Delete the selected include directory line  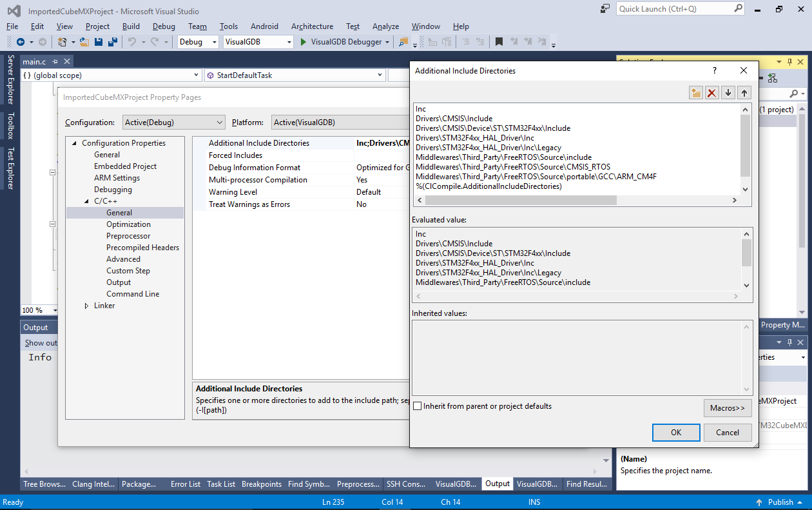click(712, 93)
